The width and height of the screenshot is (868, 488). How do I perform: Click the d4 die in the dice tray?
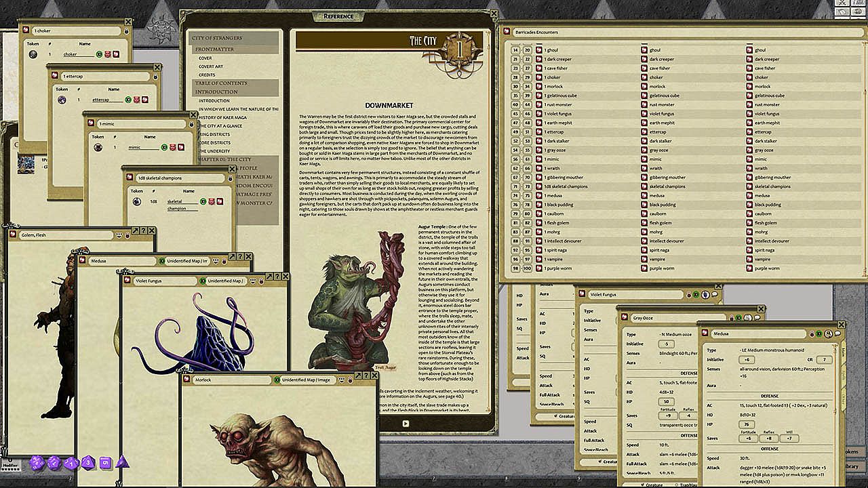tap(122, 463)
